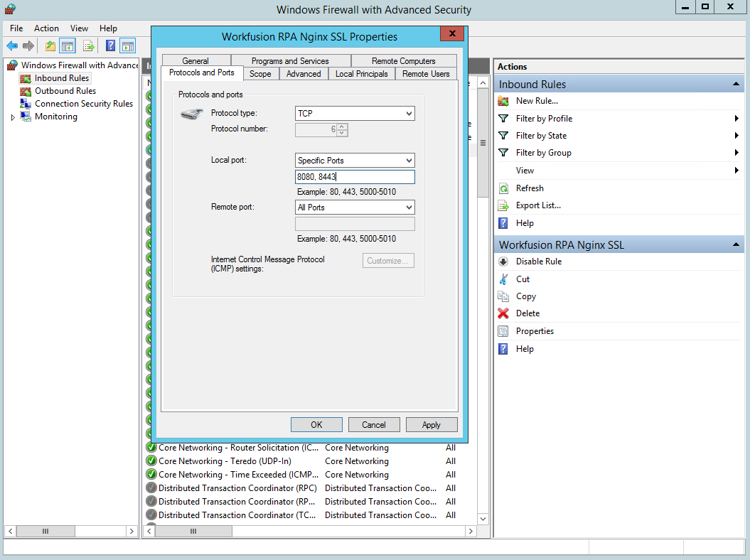
Task: Click OK in the properties dialog
Action: 316,425
